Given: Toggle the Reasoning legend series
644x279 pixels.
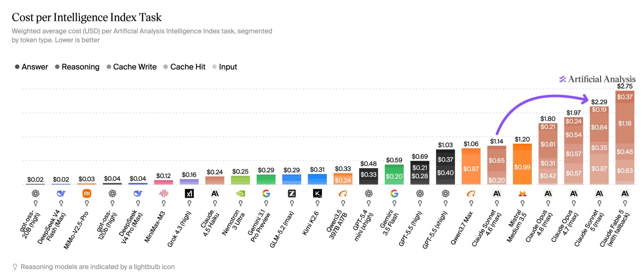Looking at the screenshot, I should pyautogui.click(x=77, y=67).
